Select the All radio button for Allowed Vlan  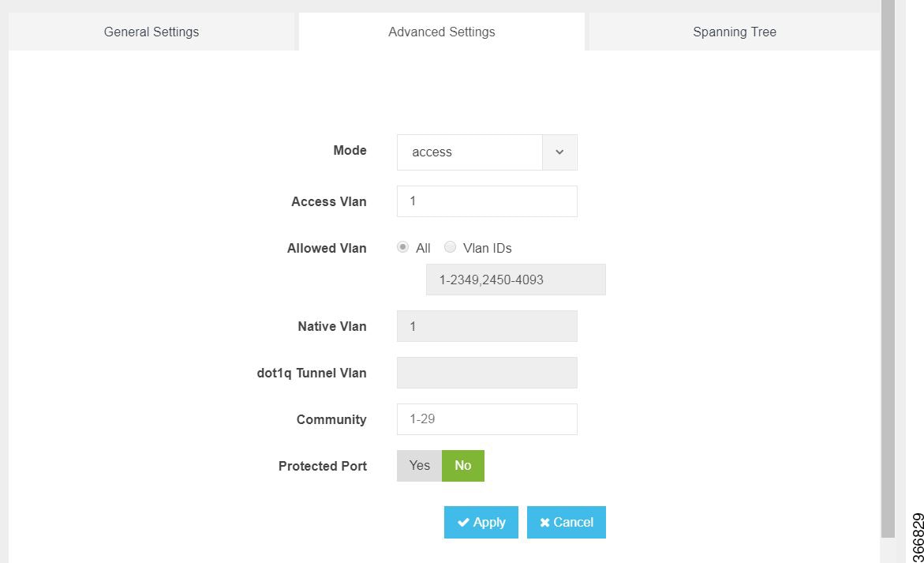pyautogui.click(x=402, y=247)
